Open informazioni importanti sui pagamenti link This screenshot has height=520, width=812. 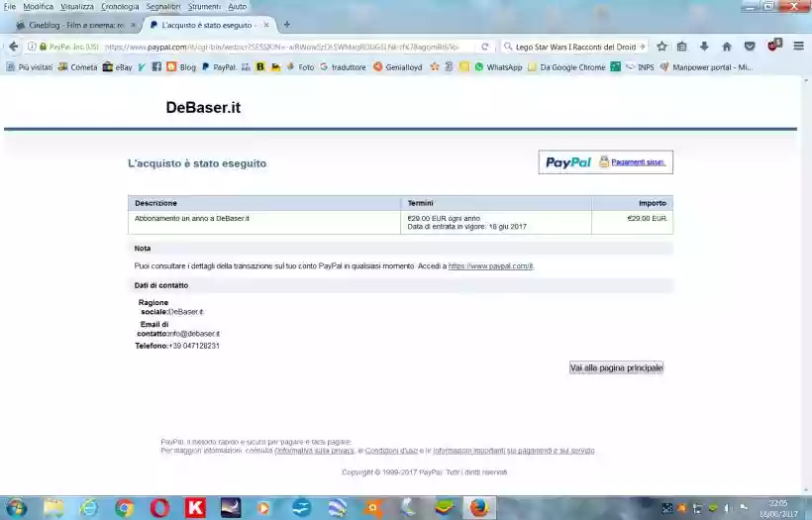(x=514, y=451)
